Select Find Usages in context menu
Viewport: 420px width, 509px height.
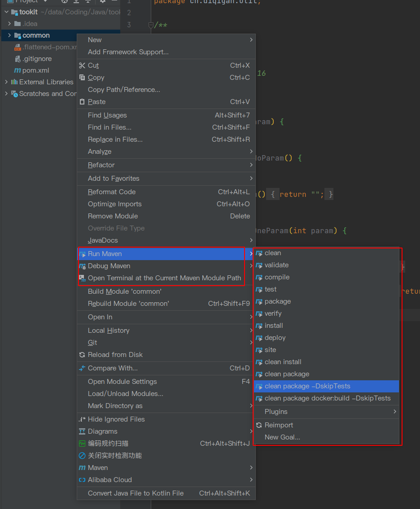click(166, 115)
